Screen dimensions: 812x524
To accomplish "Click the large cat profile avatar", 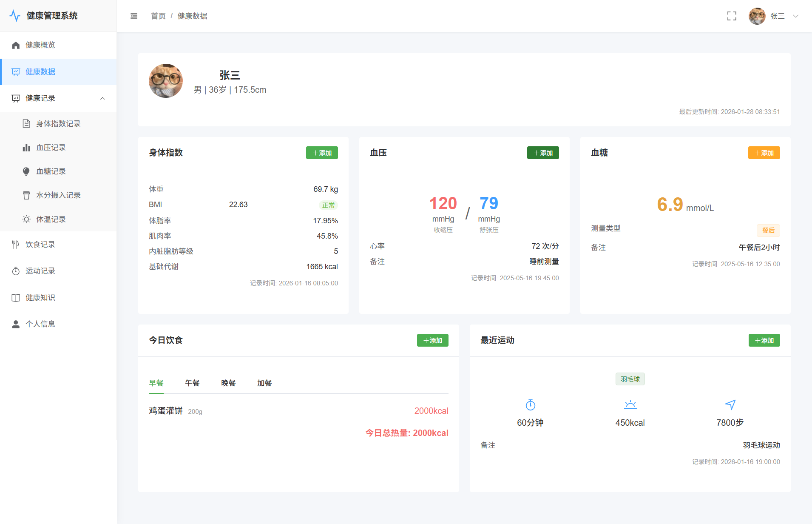I will 166,81.
